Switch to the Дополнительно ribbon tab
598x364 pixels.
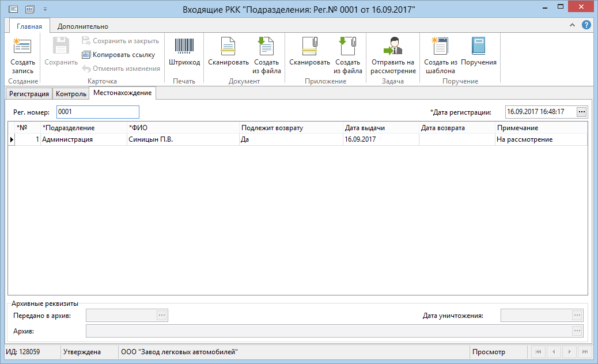(x=83, y=26)
